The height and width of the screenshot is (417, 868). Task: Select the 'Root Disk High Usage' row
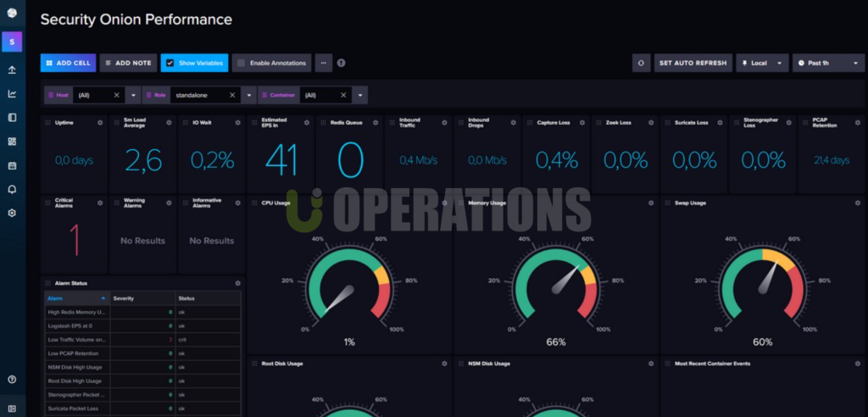point(142,381)
